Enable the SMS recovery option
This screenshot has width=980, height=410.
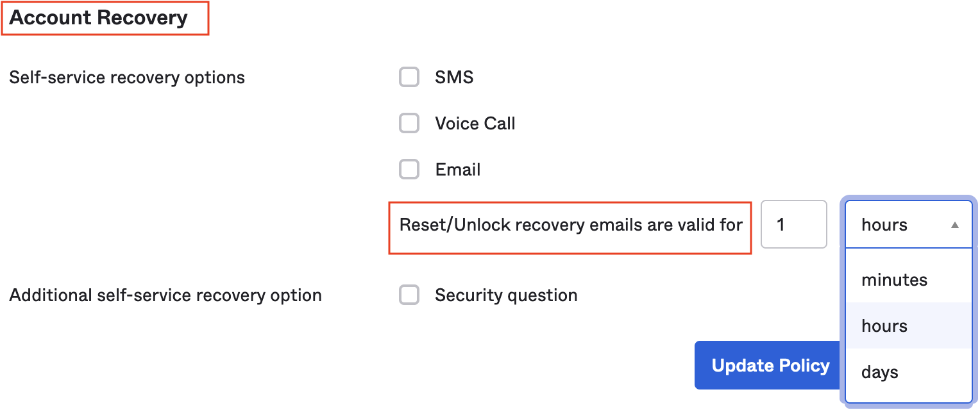409,77
